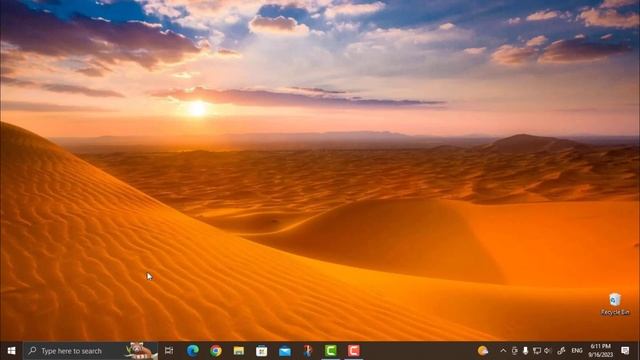
Task: Launch Google Chrome from the taskbar
Action: click(x=216, y=351)
